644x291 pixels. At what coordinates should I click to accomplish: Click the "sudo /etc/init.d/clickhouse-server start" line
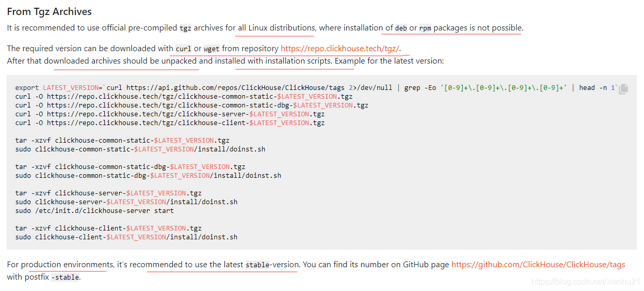tap(94, 211)
